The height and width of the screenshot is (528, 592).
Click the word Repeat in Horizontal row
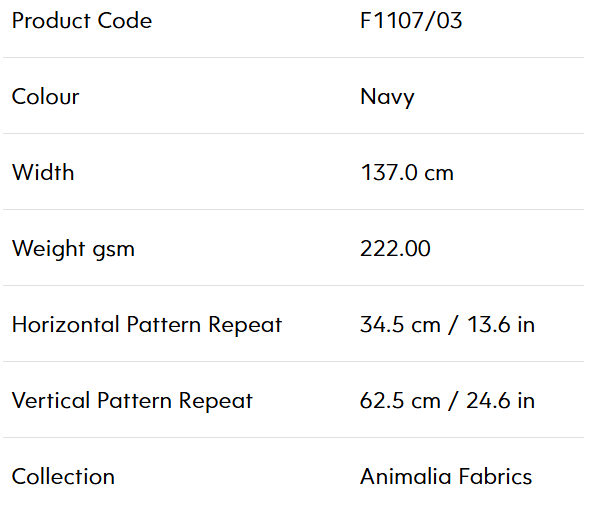pos(245,325)
